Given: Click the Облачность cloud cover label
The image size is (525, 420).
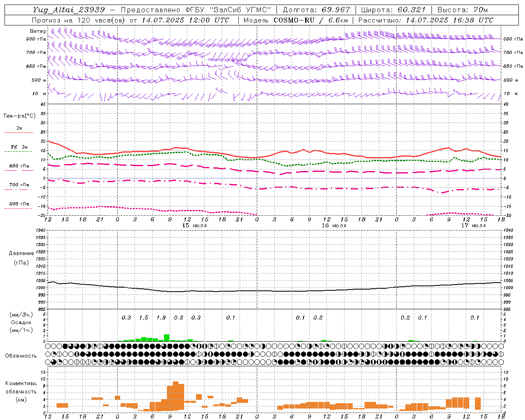Looking at the screenshot, I should [x=21, y=356].
